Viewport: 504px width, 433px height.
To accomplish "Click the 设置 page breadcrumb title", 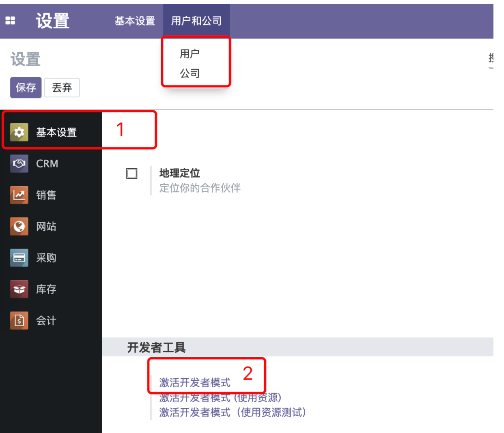I will coord(26,60).
